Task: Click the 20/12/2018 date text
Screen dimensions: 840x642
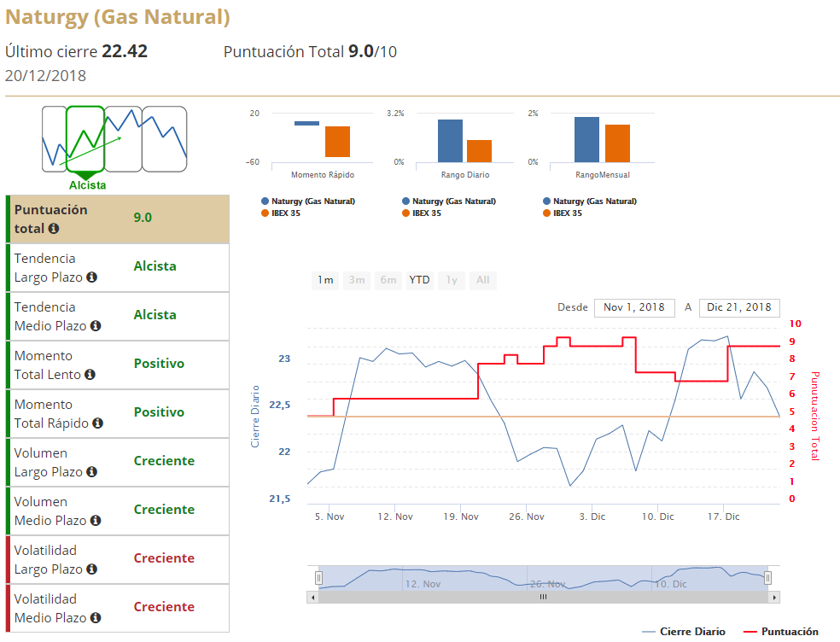Action: tap(45, 76)
